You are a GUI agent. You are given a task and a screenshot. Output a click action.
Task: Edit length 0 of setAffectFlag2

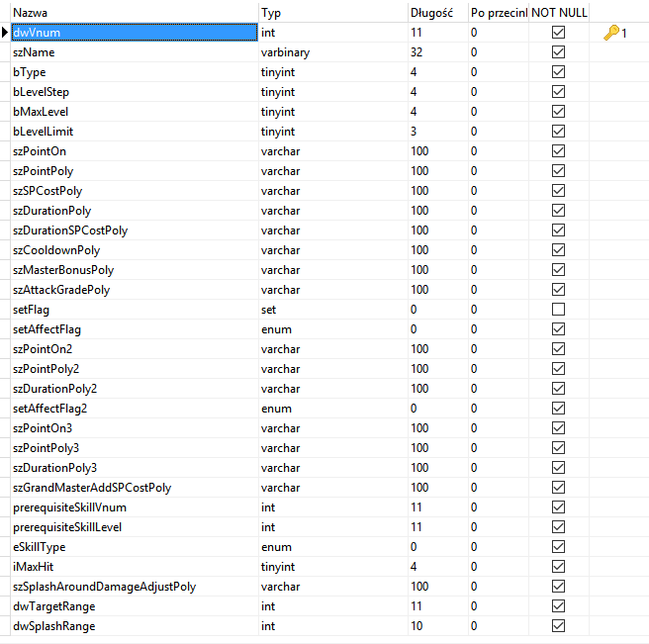(438, 409)
